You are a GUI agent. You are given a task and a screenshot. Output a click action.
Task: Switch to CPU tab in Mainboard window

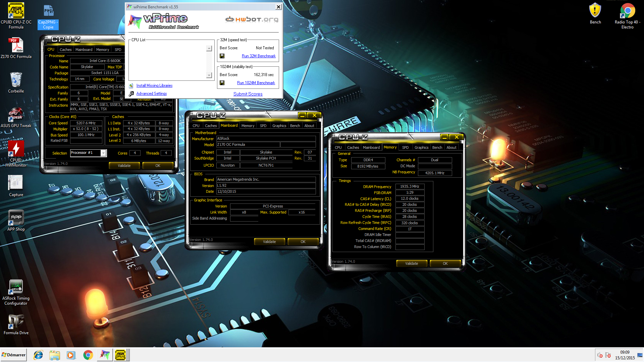point(196,126)
